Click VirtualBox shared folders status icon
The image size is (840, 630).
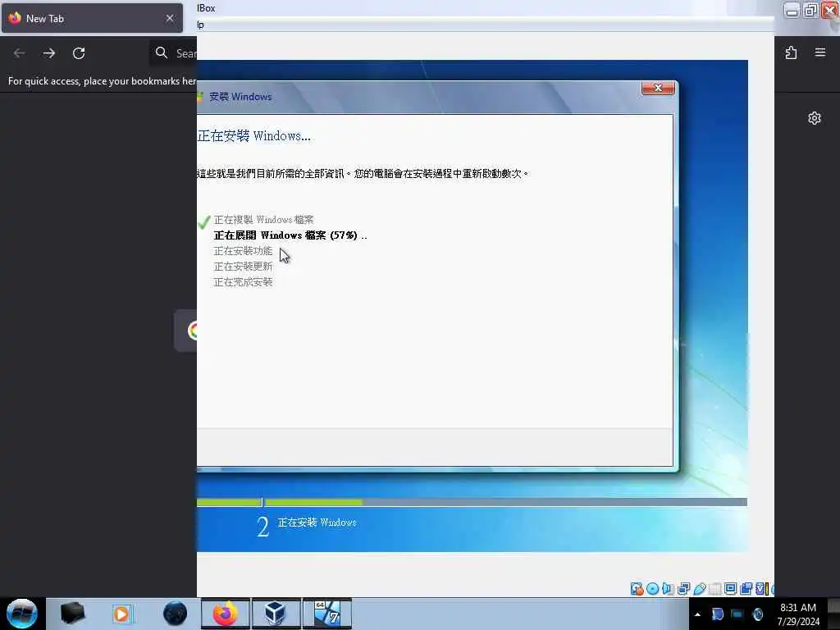714,589
